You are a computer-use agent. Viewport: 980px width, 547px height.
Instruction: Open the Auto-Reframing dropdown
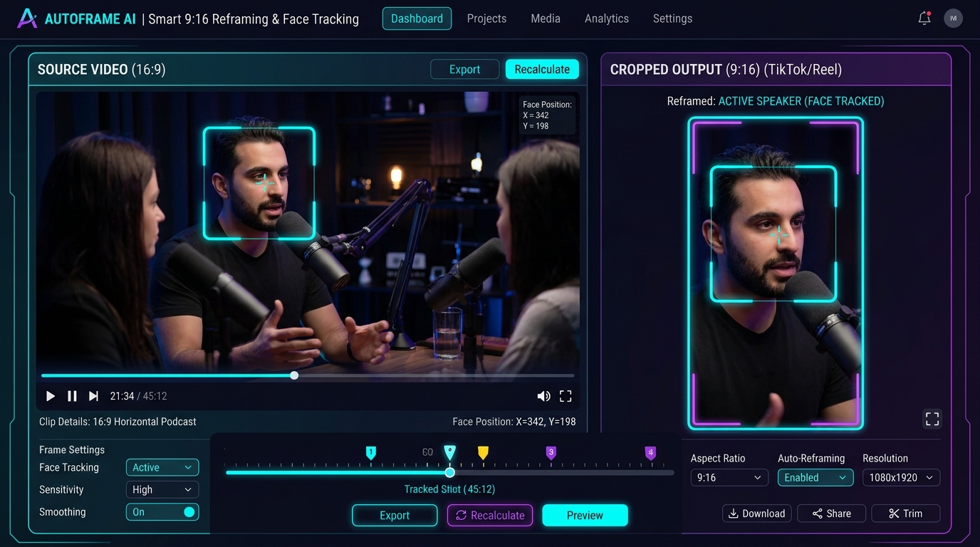click(815, 478)
